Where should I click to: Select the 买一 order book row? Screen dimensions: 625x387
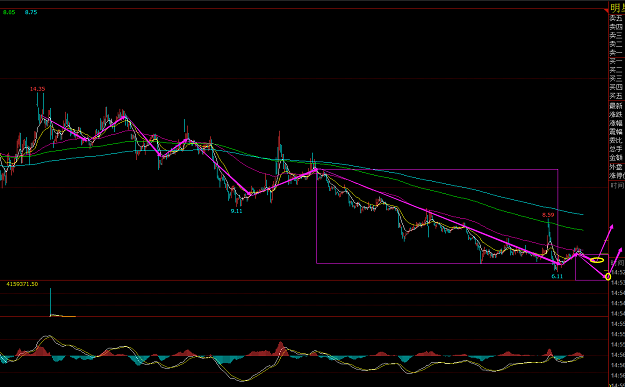617,62
